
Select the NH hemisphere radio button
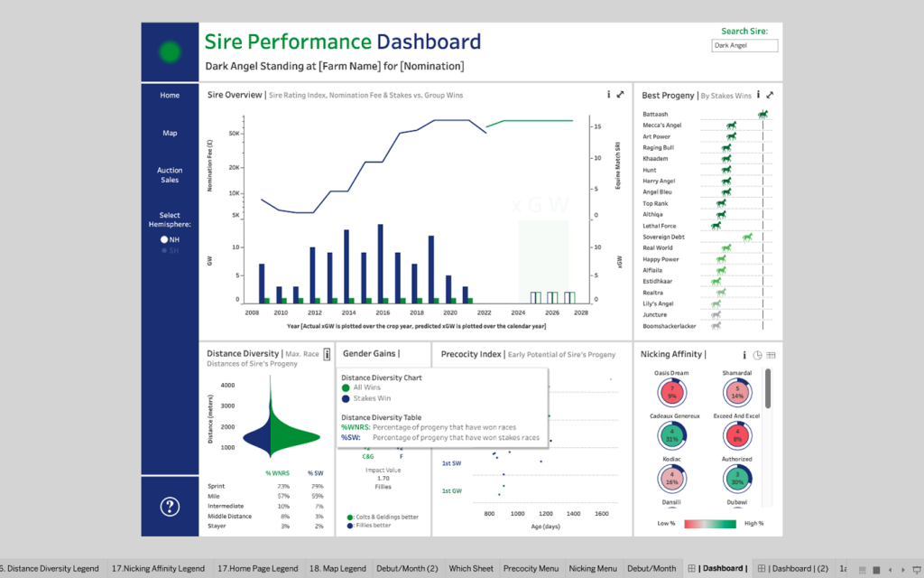[164, 239]
